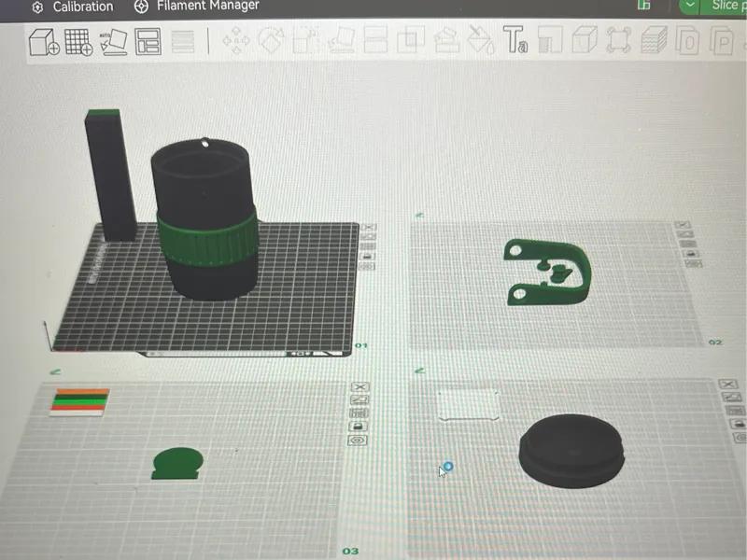The image size is (747, 560).
Task: Select the paint bucket color painting tool
Action: 480,39
